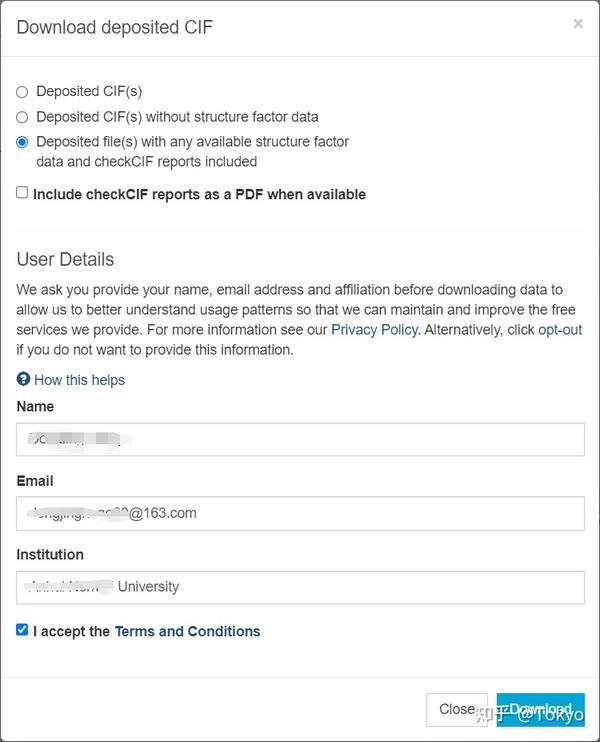This screenshot has height=742, width=600.
Task: Click the Download deposited CIF dialog title
Action: click(x=114, y=27)
